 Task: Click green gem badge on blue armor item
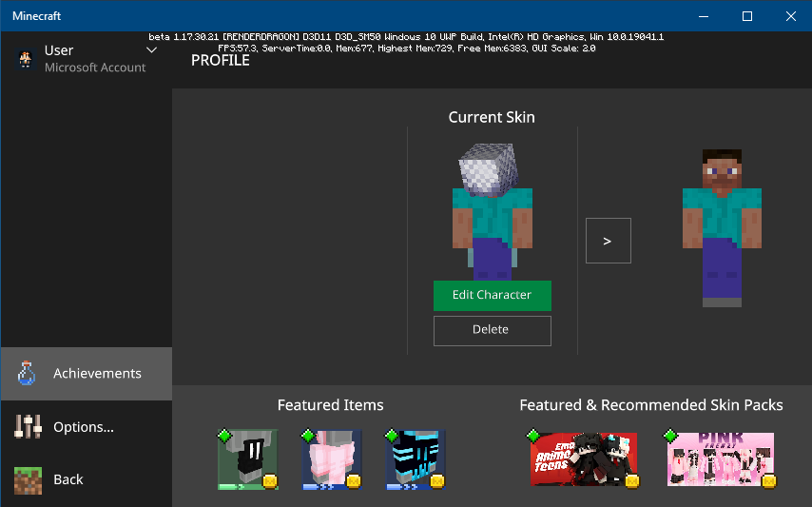pos(392,436)
